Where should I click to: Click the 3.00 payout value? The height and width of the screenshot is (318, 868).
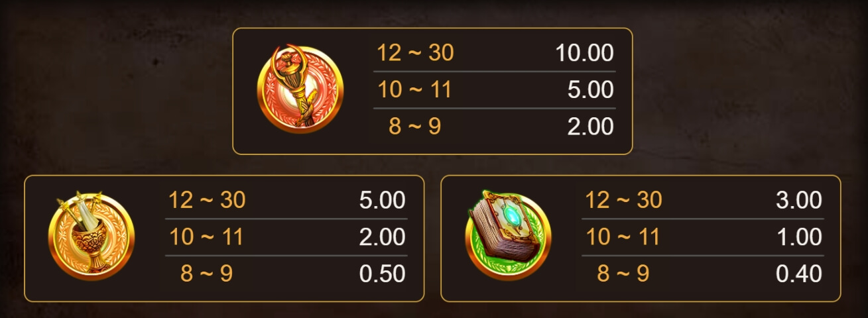[x=799, y=200]
